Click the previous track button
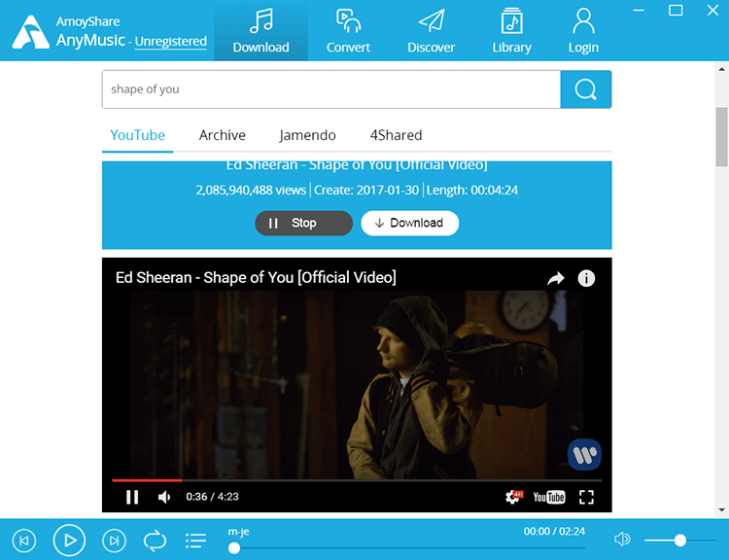This screenshot has width=729, height=560. [24, 541]
